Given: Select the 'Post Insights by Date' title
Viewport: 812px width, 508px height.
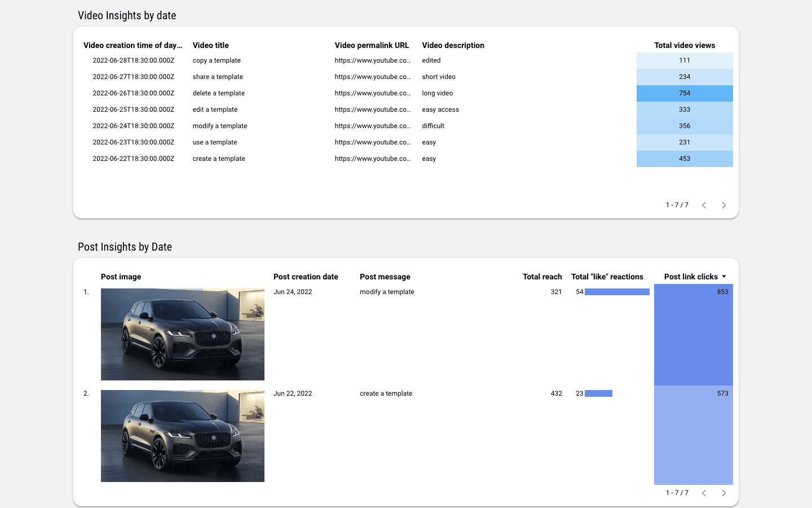Looking at the screenshot, I should (125, 247).
